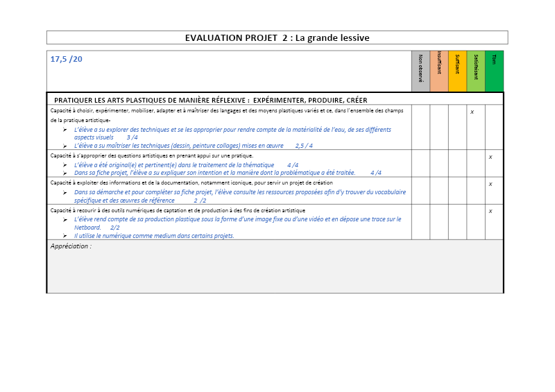Click the bullet arrow before "Il utilise le numérique"

click(x=65, y=236)
